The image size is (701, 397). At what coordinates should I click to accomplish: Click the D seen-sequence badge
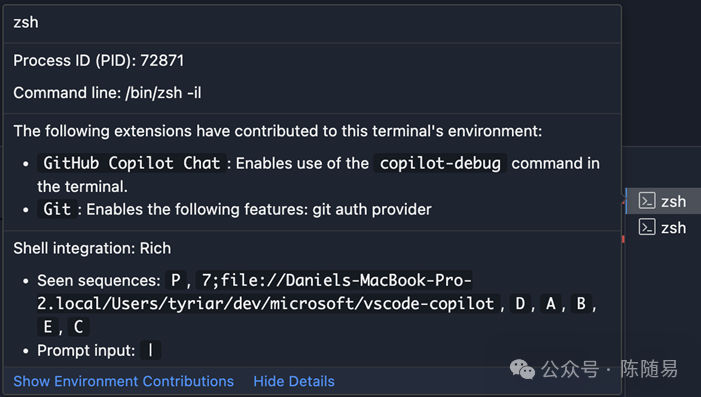520,304
